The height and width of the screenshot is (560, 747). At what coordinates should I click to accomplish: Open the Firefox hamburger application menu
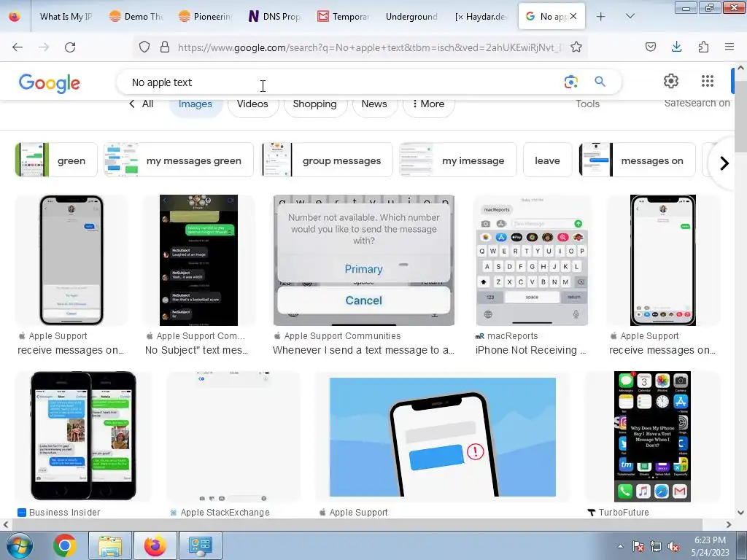pyautogui.click(x=729, y=47)
